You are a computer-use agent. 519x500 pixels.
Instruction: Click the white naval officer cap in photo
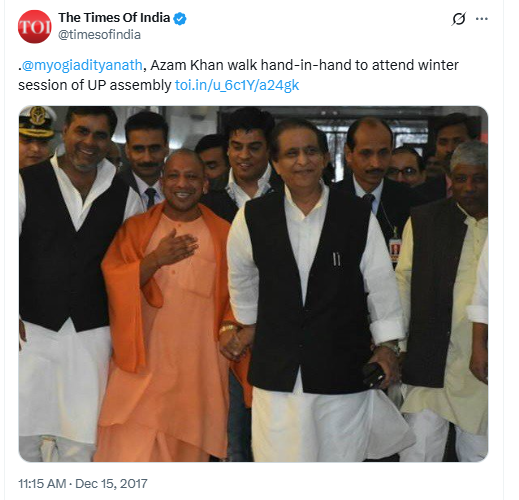point(37,122)
